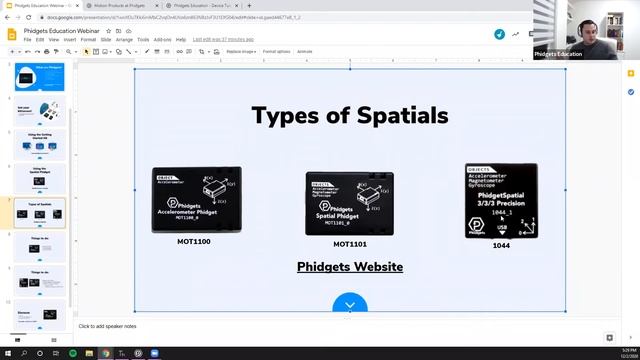Choose the select cursor tool
This screenshot has width=640, height=360.
pos(86,52)
